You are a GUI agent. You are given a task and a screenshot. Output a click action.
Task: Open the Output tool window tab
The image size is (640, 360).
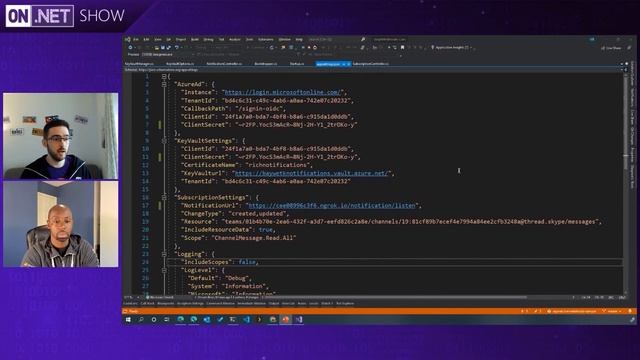click(x=274, y=303)
